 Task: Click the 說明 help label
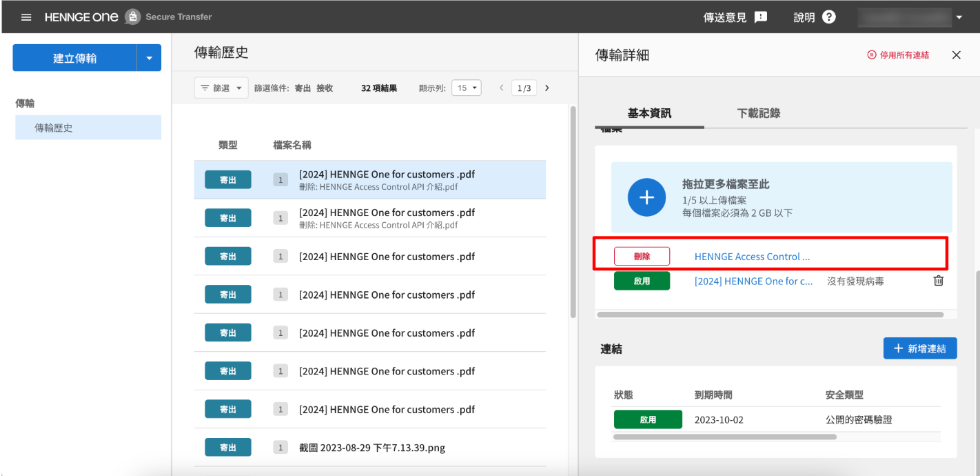pos(804,17)
